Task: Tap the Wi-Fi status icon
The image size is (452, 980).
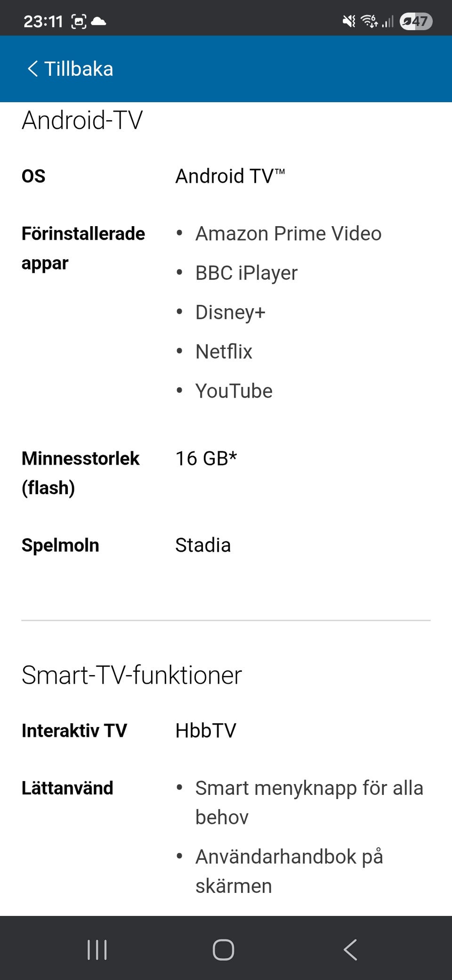Action: pyautogui.click(x=369, y=21)
